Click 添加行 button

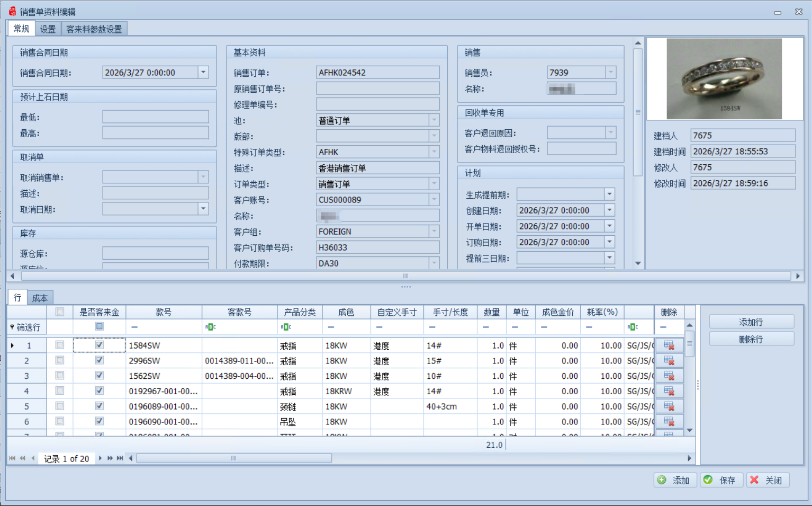(x=751, y=322)
